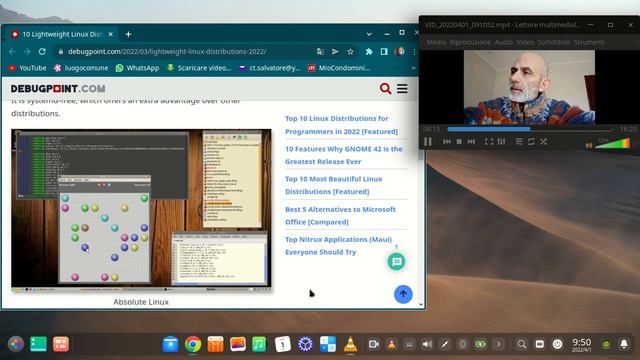Open music app in dock
This screenshot has width=640, height=360.
click(x=259, y=344)
